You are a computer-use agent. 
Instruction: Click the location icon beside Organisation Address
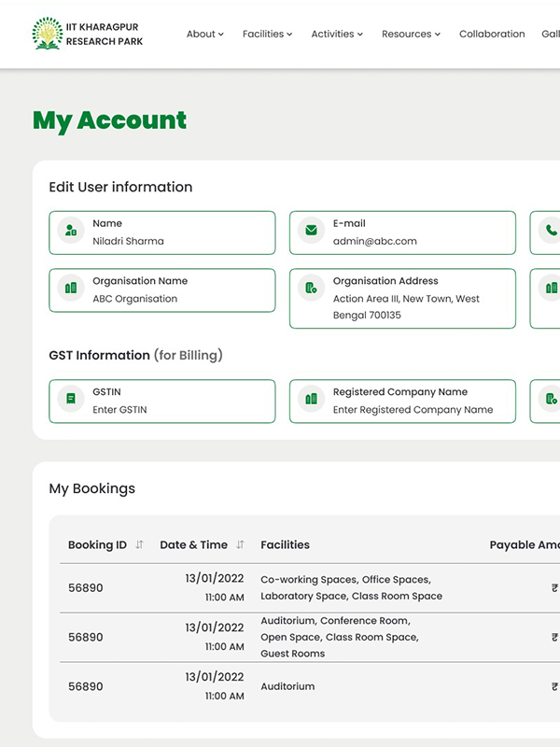coord(311,288)
